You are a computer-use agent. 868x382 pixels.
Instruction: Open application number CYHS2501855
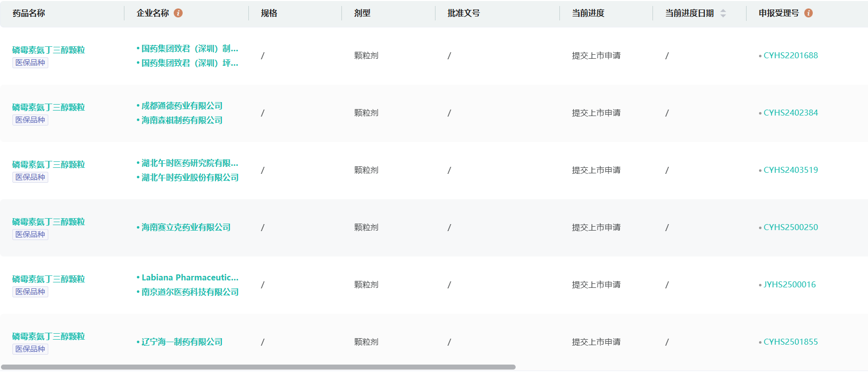pos(790,342)
